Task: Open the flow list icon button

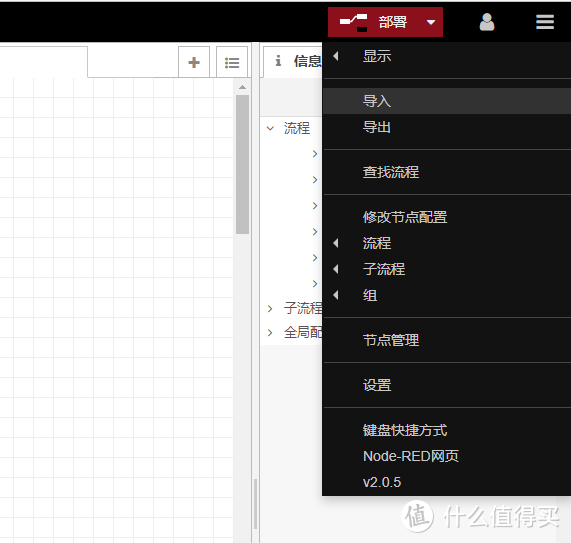Action: tap(232, 62)
